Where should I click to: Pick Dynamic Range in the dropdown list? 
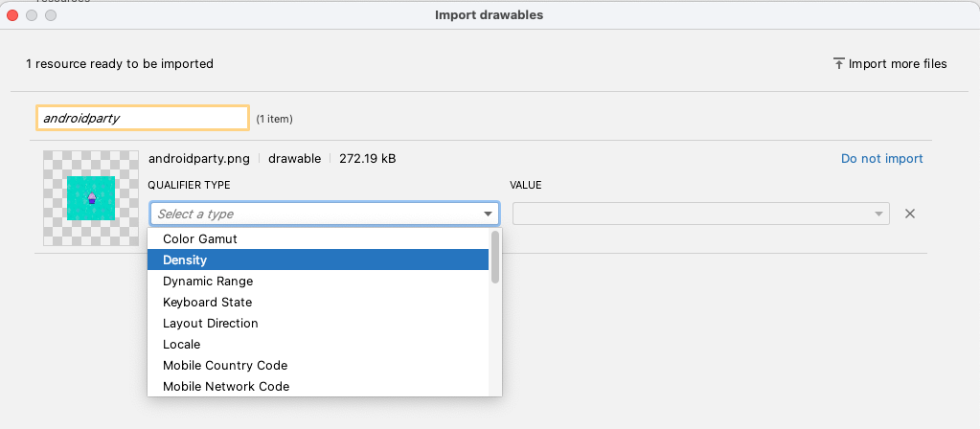[x=208, y=282]
